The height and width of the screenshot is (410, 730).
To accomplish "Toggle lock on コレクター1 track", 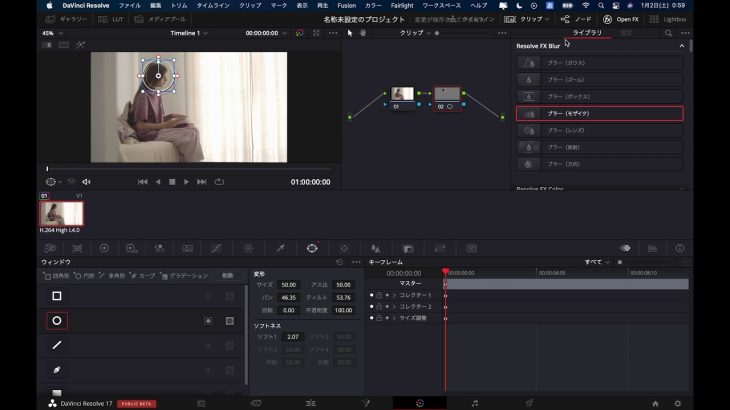I will click(x=379, y=295).
